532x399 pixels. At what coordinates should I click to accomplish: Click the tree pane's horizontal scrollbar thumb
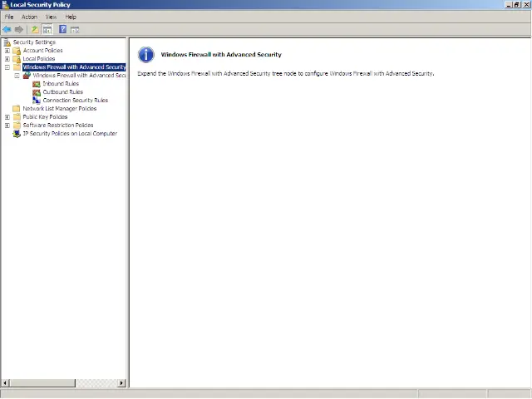(x=42, y=383)
